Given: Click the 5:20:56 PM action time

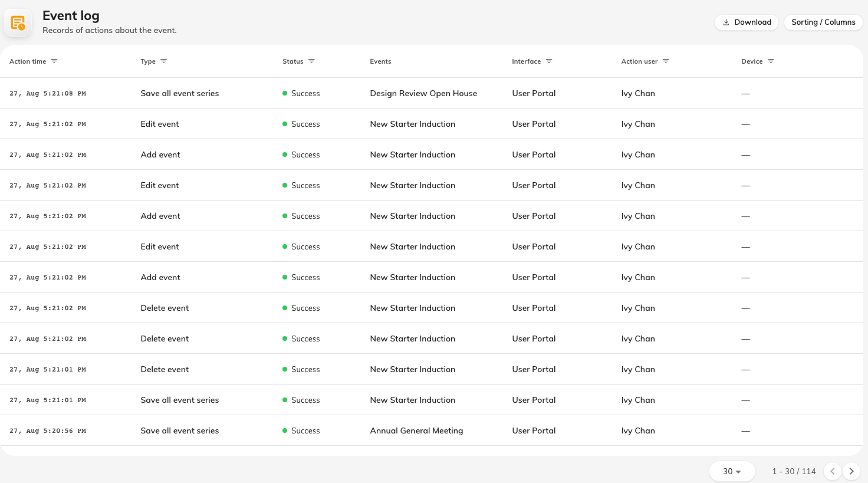Looking at the screenshot, I should pos(48,431).
